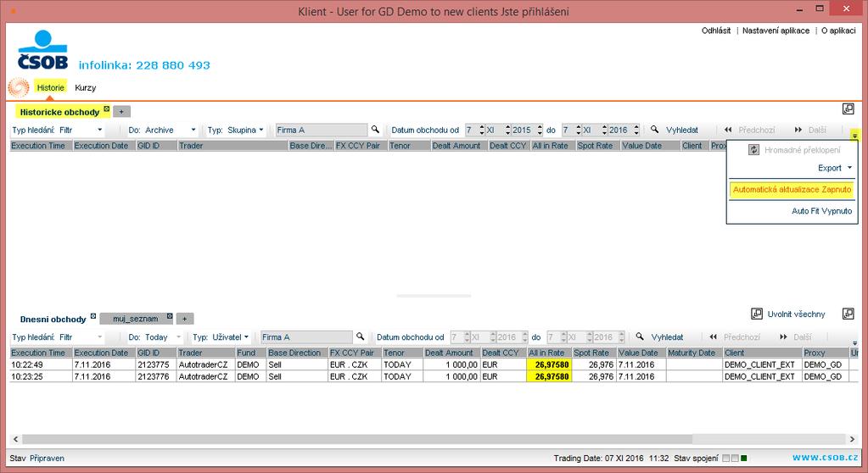Add a new tab next to Historicke obchody
The height and width of the screenshot is (473, 868).
(x=122, y=112)
